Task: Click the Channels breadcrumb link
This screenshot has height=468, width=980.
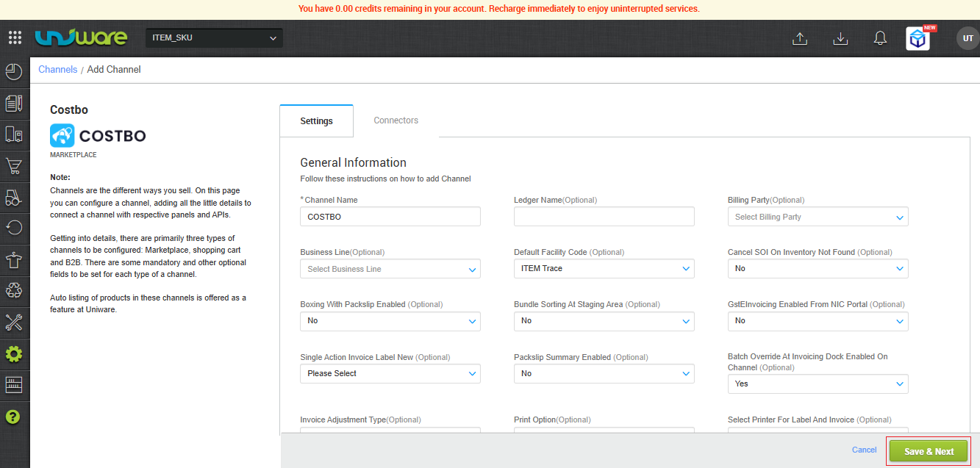Action: click(57, 70)
